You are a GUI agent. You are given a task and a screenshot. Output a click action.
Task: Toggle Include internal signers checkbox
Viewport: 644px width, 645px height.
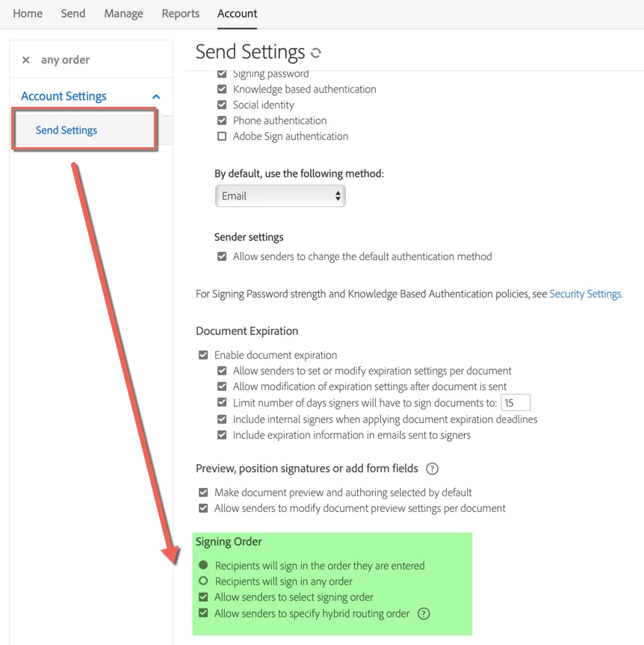222,419
